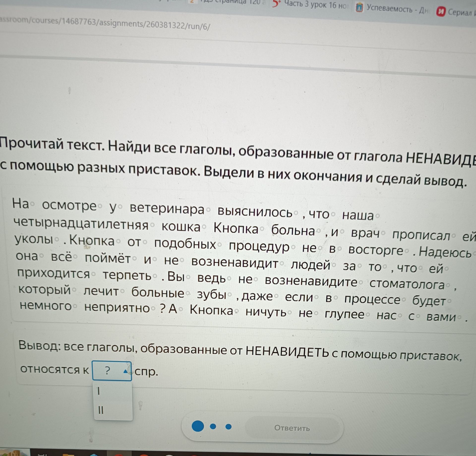Select the word 'врач' in text
Image resolution: width=476 pixels, height=456 pixels.
365,233
